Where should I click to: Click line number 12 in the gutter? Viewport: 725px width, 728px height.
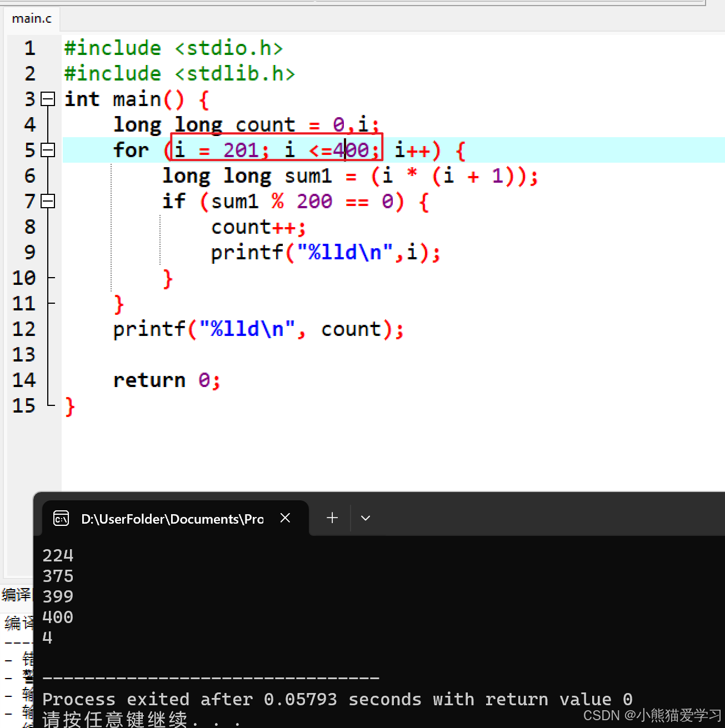(24, 329)
